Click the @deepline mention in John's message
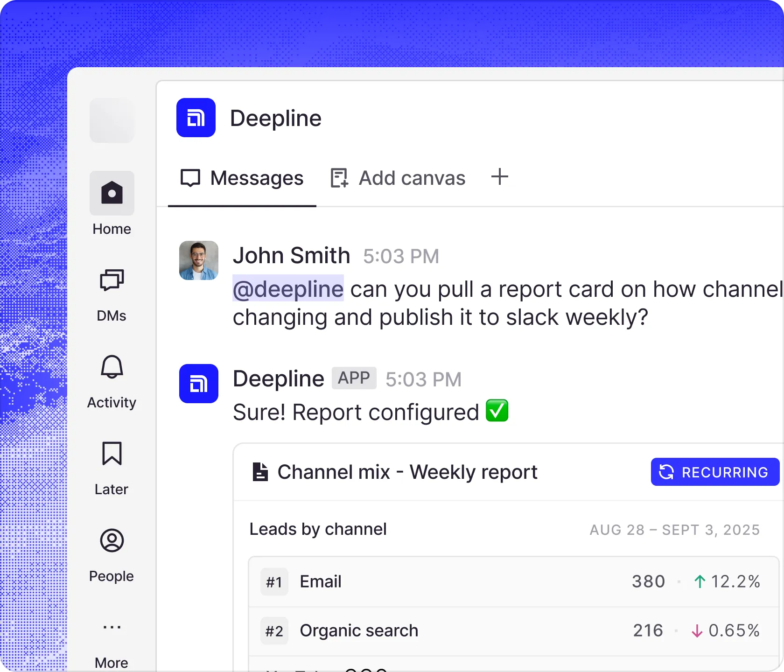The width and height of the screenshot is (784, 672). coord(288,289)
